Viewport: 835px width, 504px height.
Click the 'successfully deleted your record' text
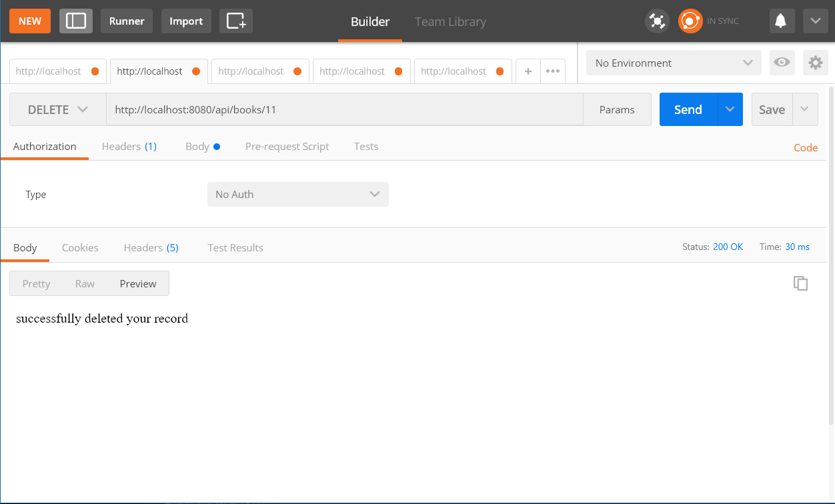[x=102, y=319]
